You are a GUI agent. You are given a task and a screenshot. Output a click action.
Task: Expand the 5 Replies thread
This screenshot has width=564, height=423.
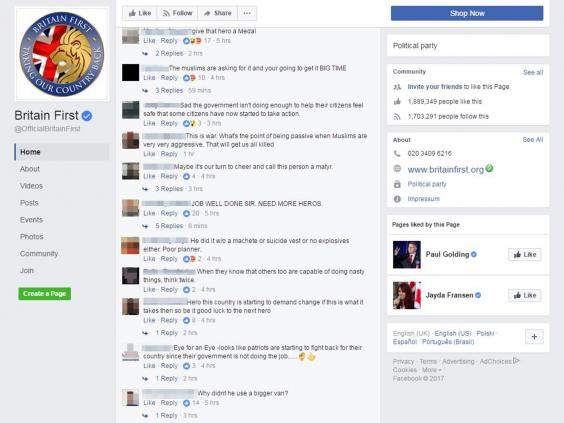click(x=169, y=226)
